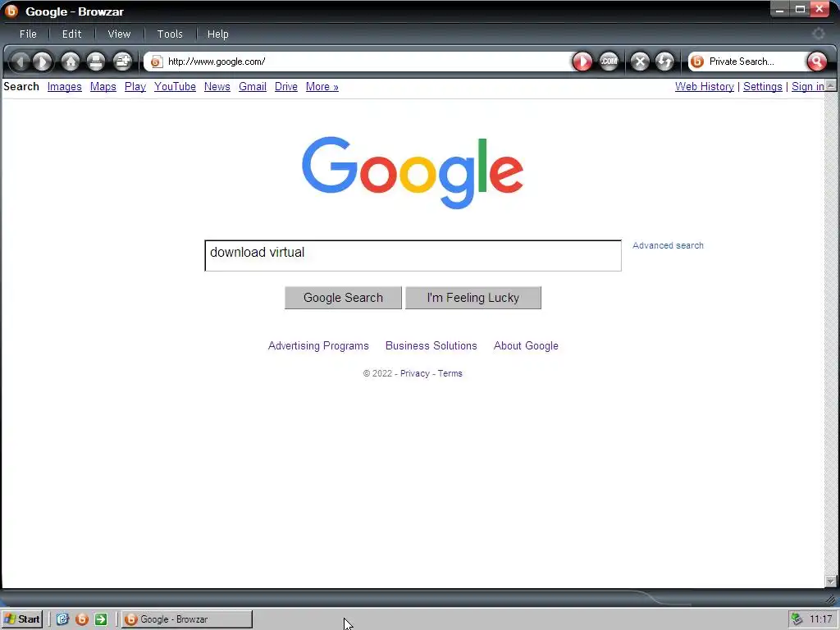Open the Maps link

pos(103,87)
